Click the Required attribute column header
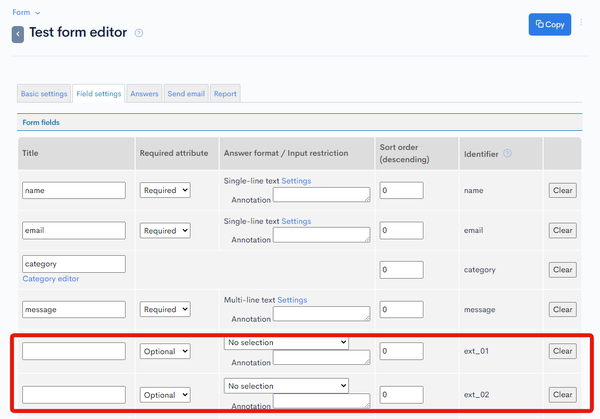Viewport: 600px width, 419px height. 174,153
